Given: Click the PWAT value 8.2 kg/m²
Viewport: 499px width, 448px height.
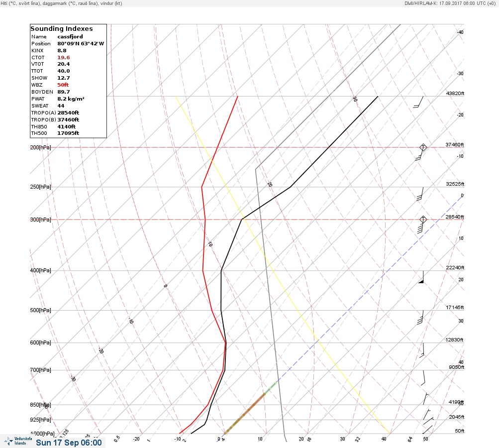Looking at the screenshot, I should pos(71,99).
